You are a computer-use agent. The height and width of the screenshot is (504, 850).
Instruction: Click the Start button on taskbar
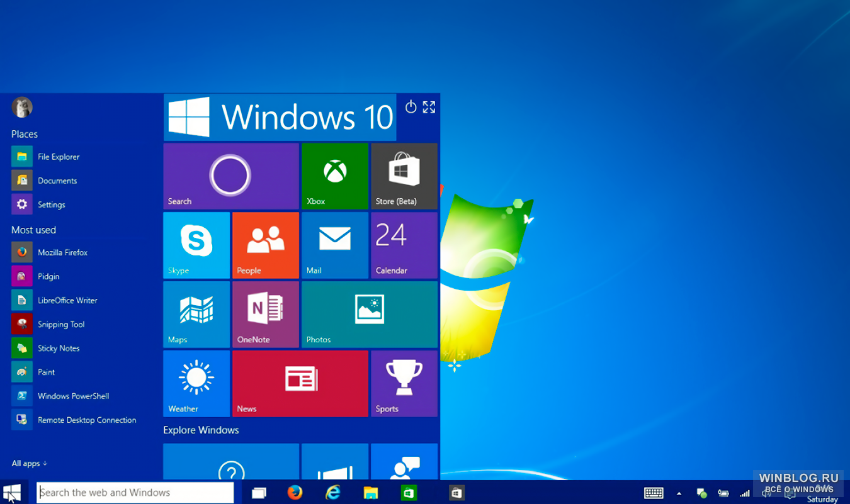coord(12,492)
